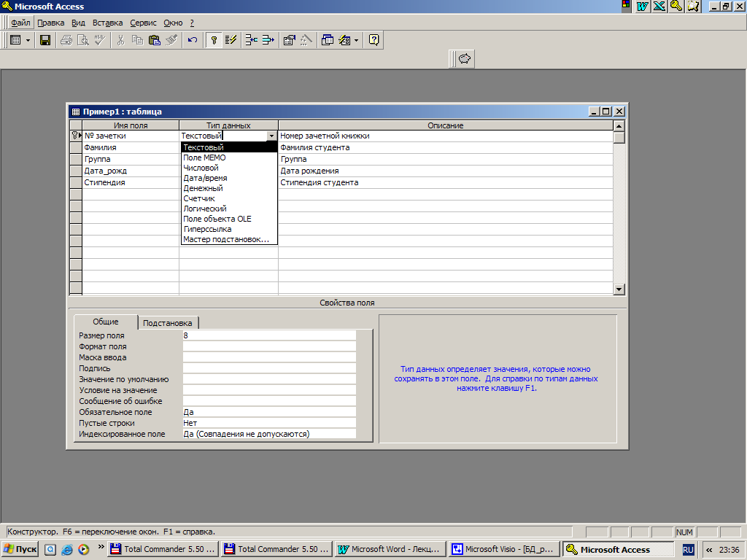Click the Undo arrow icon
The height and width of the screenshot is (560, 747).
pyautogui.click(x=193, y=41)
